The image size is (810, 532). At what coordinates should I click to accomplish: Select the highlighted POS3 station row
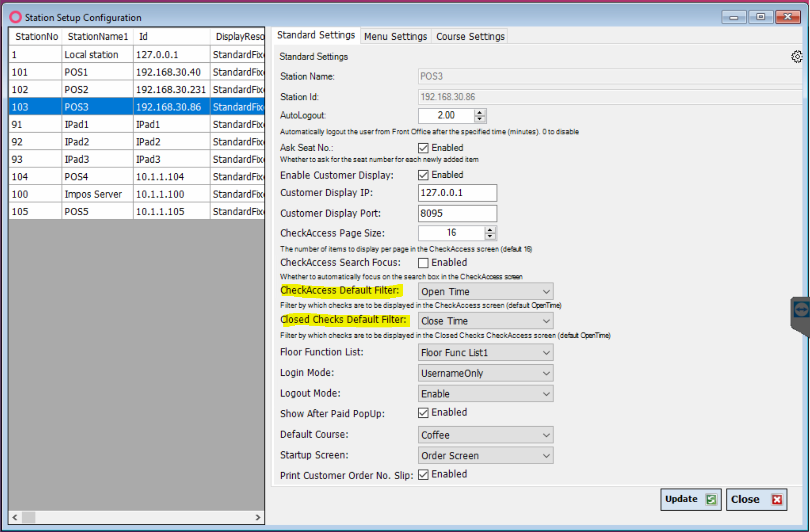137,107
